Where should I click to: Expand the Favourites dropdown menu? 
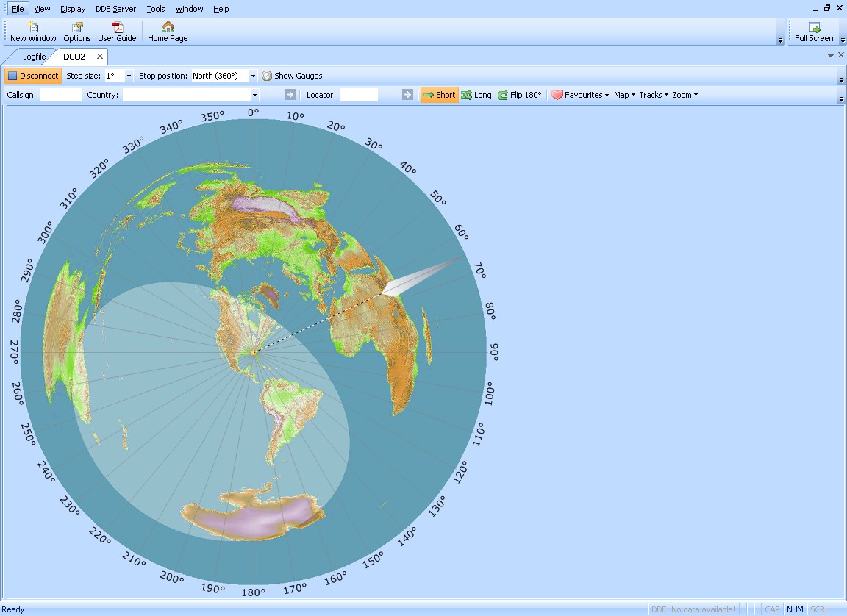click(580, 95)
